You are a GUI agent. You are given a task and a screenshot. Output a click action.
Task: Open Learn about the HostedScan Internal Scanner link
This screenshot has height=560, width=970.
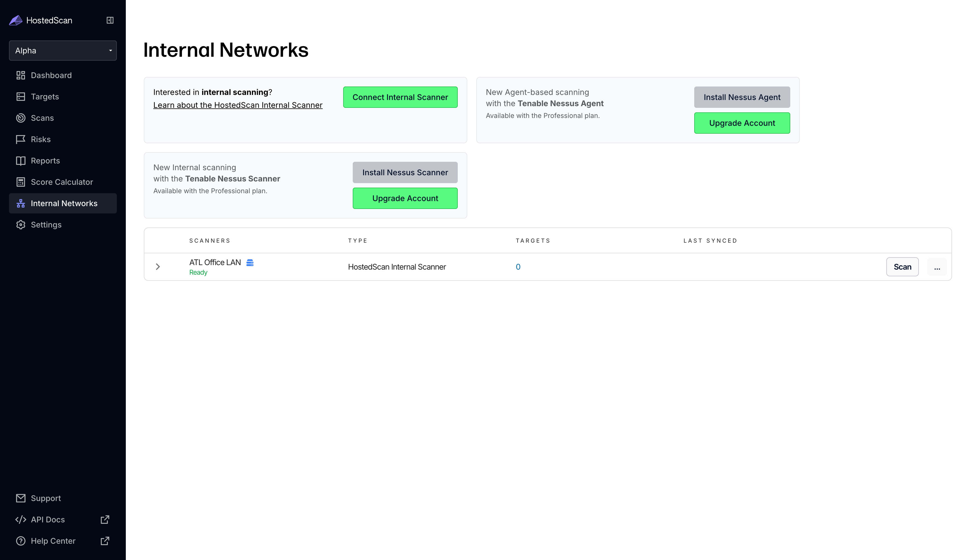click(238, 105)
